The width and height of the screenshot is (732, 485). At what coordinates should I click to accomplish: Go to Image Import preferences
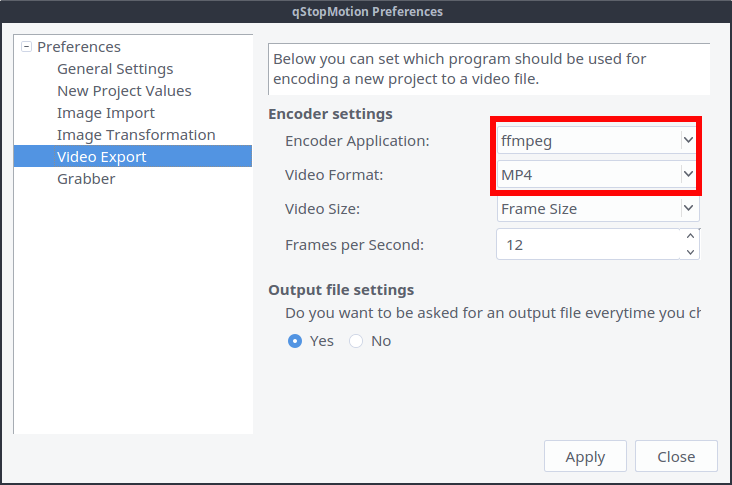pos(106,113)
